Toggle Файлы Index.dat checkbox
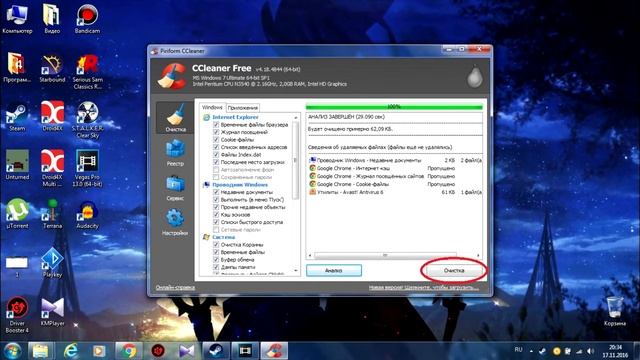Screen dimensions: 640x360 coord(216,155)
